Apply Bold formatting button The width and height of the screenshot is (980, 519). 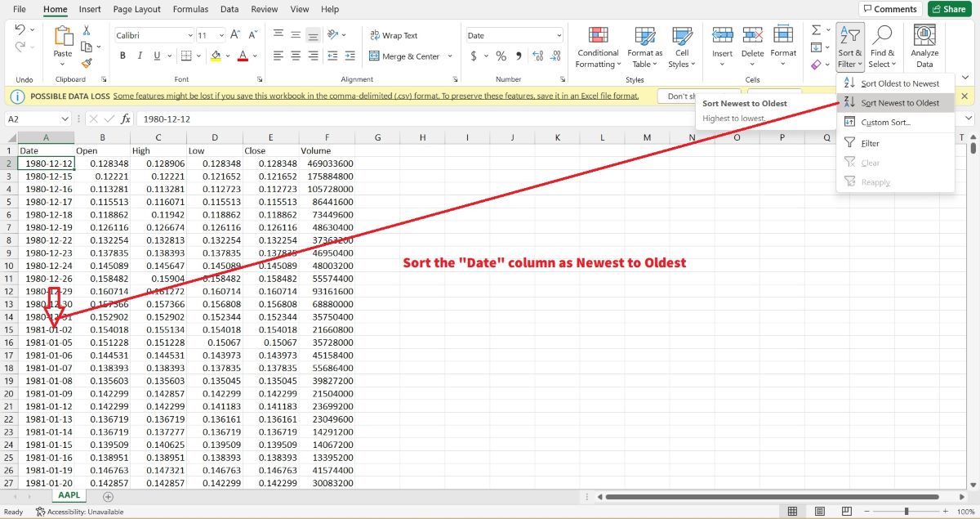point(122,56)
